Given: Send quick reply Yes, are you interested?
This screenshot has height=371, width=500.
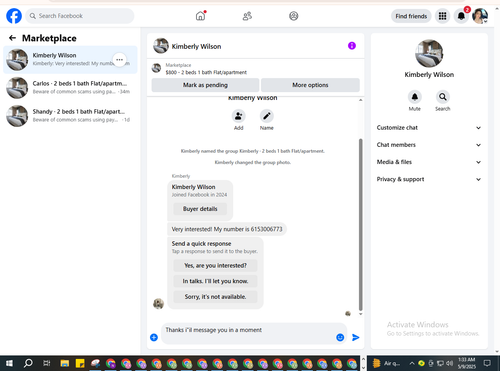Looking at the screenshot, I should click(215, 266).
